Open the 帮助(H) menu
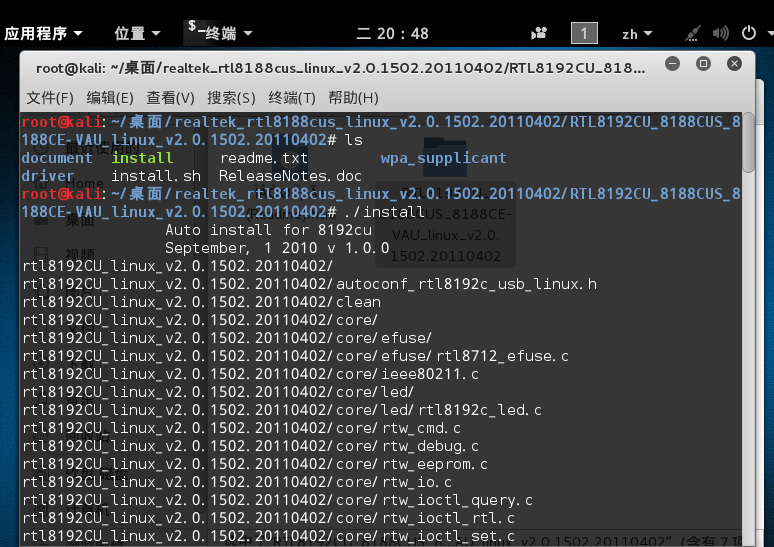Screen dimensions: 774x547 pos(353,98)
